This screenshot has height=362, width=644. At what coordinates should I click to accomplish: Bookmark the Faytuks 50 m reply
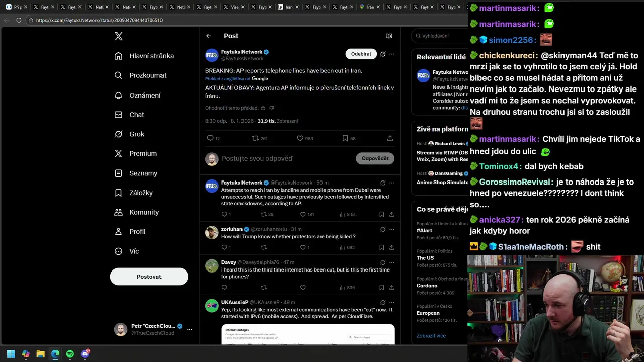382,214
